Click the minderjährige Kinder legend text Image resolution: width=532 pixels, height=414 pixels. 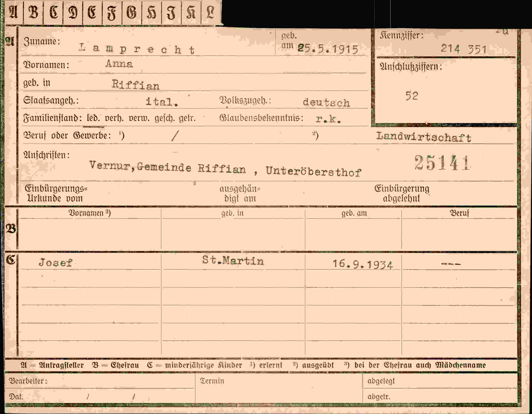pyautogui.click(x=203, y=365)
